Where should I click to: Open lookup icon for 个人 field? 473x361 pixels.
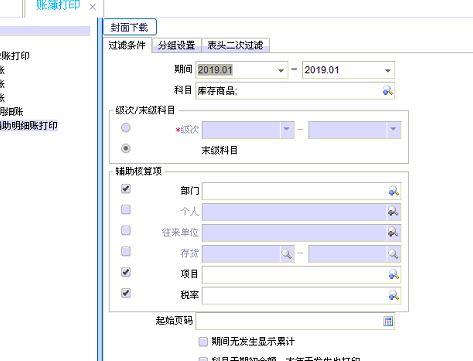click(393, 212)
